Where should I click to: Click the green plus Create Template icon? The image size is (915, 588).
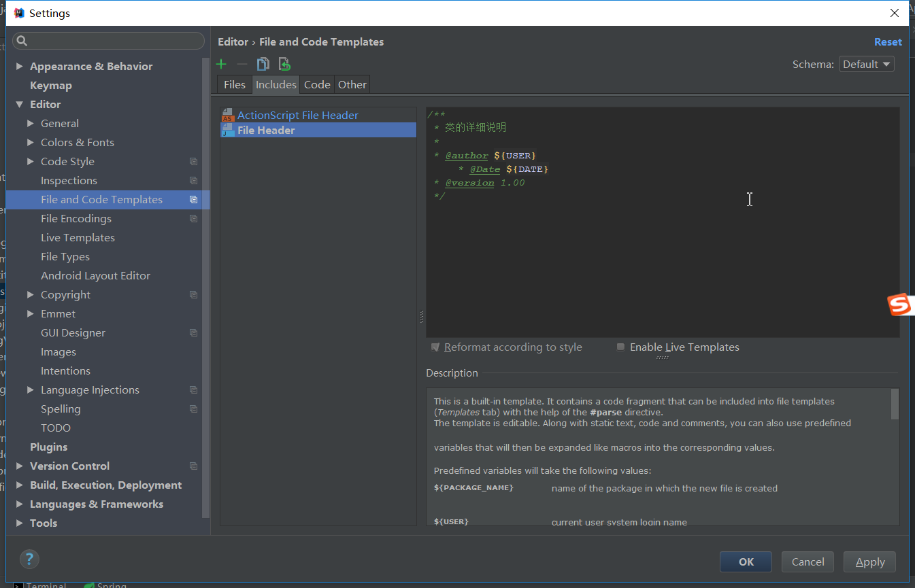tap(221, 64)
